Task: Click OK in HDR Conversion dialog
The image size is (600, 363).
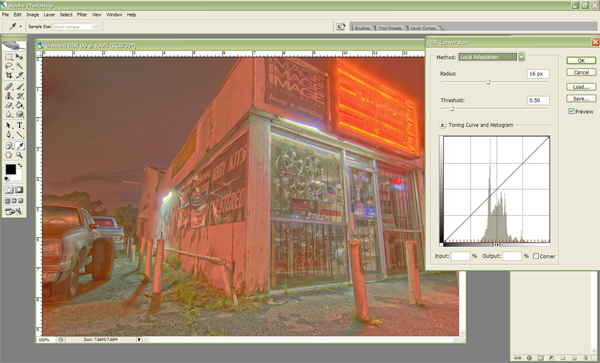Action: 581,60
